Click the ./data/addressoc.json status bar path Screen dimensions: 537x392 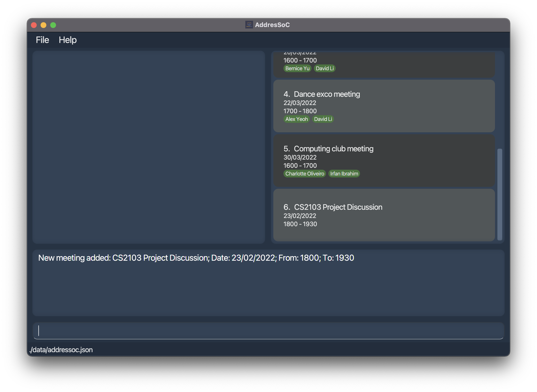(x=61, y=350)
